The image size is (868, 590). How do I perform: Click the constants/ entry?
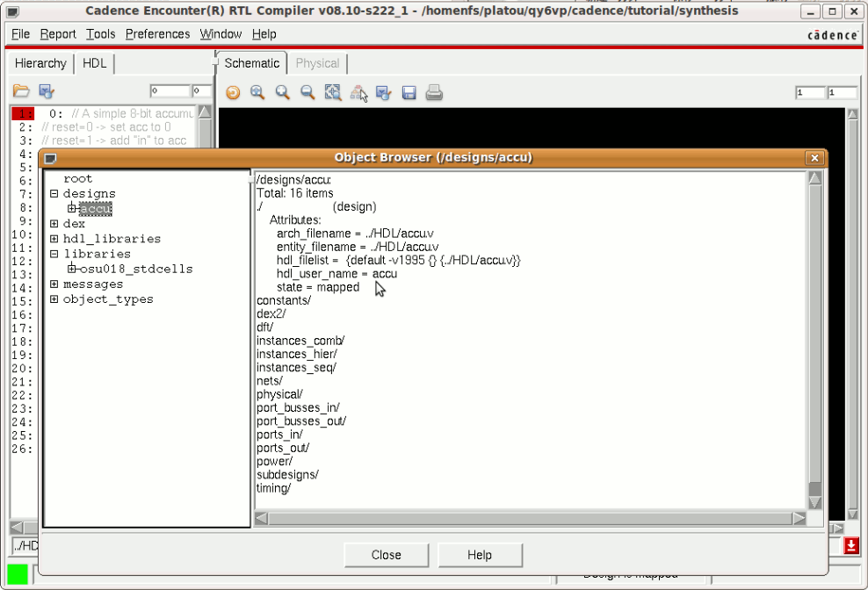284,300
